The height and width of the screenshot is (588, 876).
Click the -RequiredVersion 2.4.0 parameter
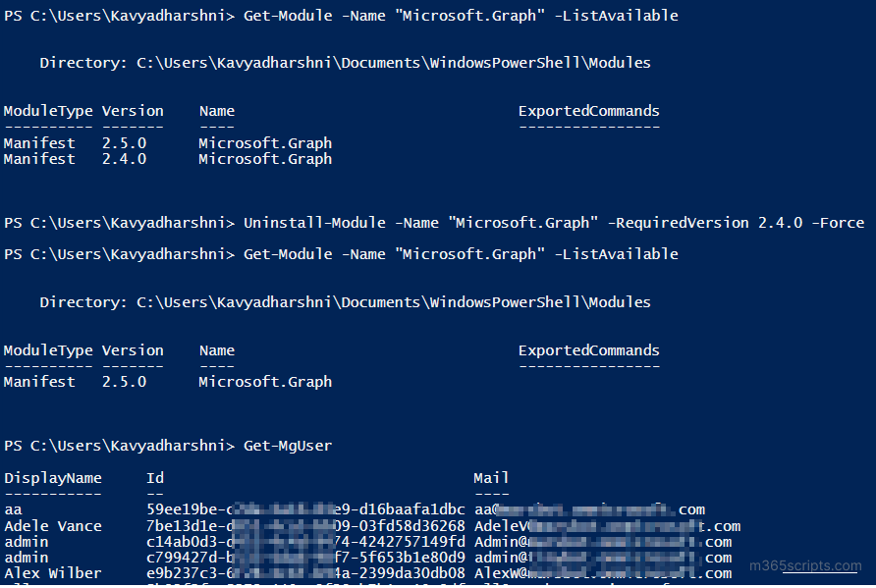705,223
